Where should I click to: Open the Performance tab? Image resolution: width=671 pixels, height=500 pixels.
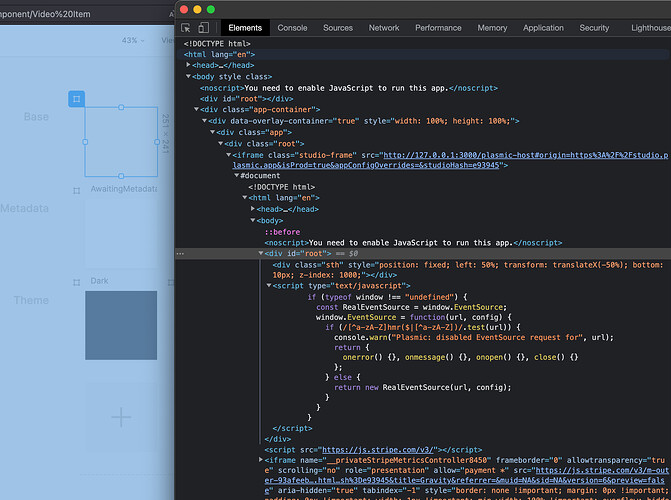[x=438, y=28]
